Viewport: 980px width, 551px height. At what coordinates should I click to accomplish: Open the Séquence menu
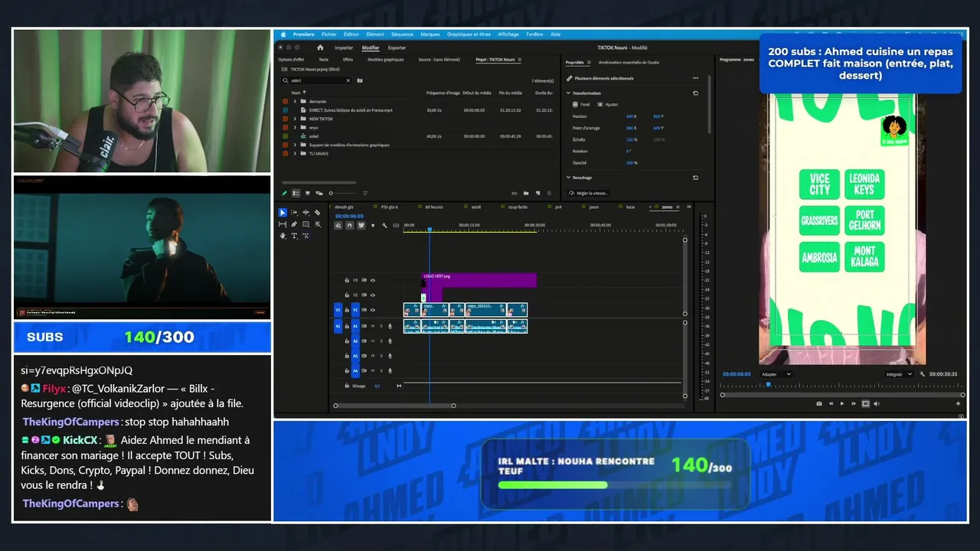click(402, 34)
